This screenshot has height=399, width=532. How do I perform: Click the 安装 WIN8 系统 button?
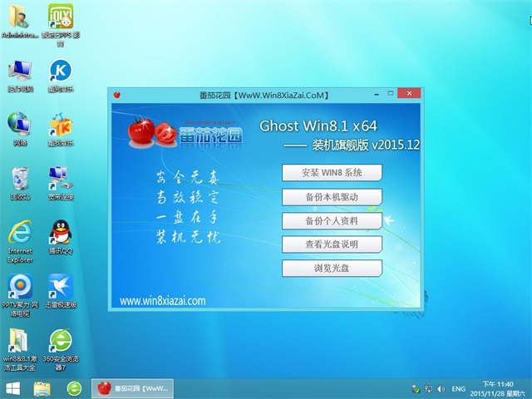(332, 173)
